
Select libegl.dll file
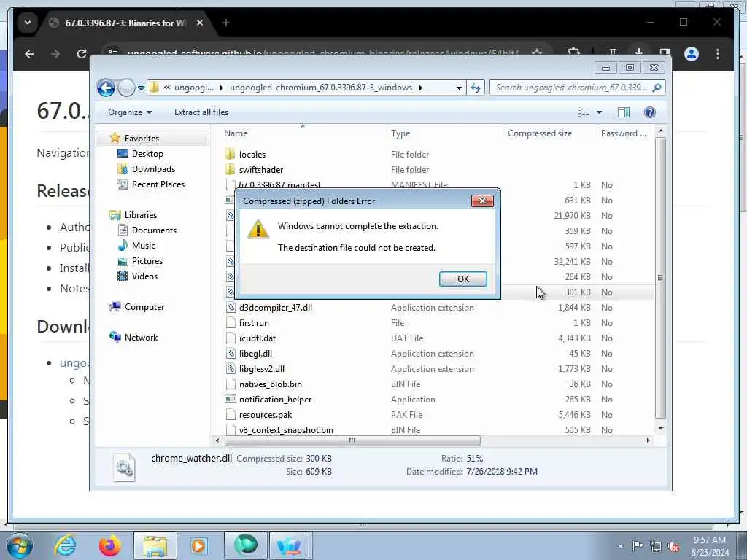(255, 354)
